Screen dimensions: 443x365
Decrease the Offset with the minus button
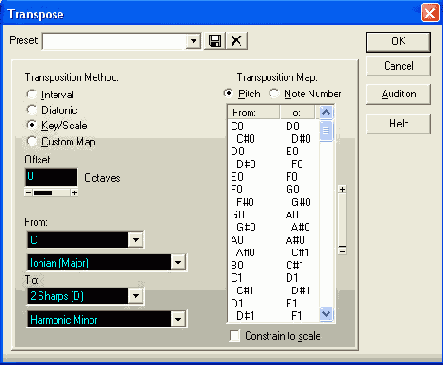pyautogui.click(x=28, y=193)
